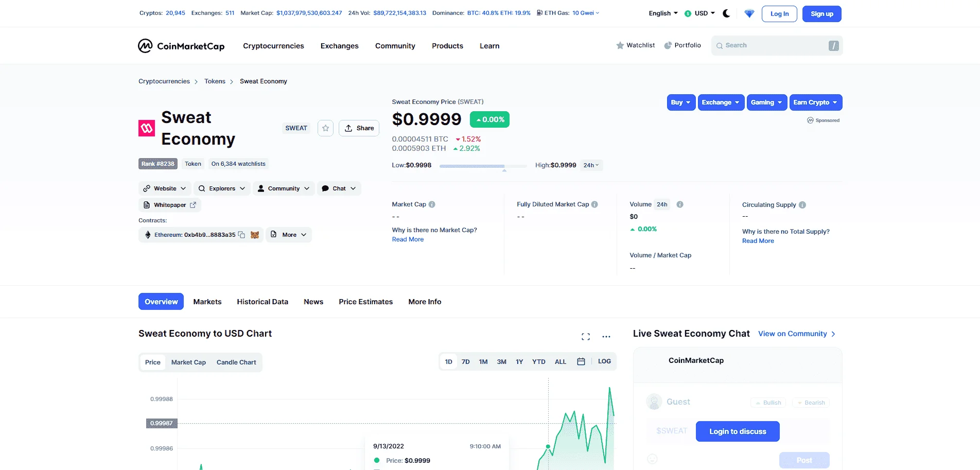Click the price chart line area

pyautogui.click(x=396, y=424)
